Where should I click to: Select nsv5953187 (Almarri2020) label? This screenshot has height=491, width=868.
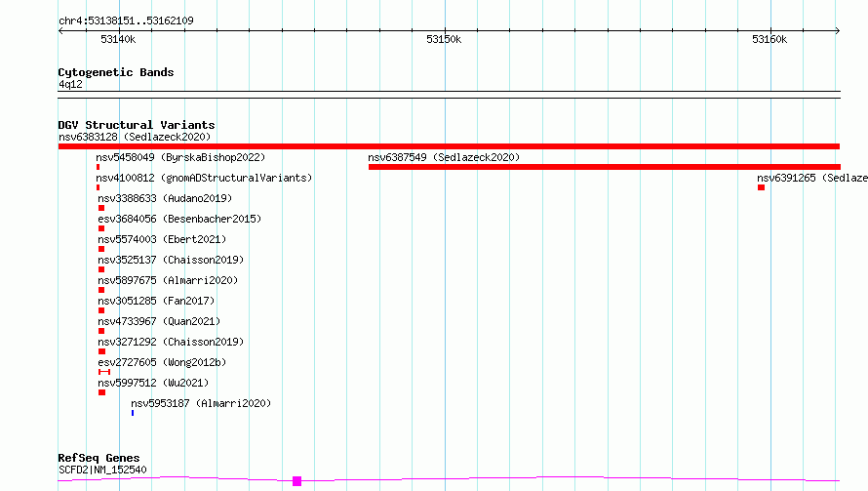click(x=202, y=403)
